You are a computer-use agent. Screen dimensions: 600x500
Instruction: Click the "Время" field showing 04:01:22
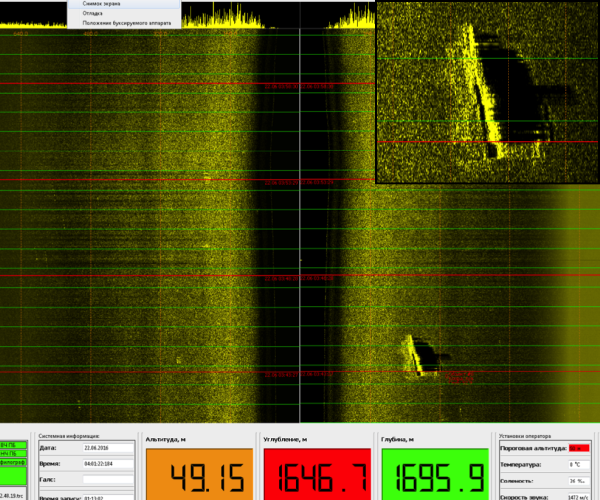point(108,464)
